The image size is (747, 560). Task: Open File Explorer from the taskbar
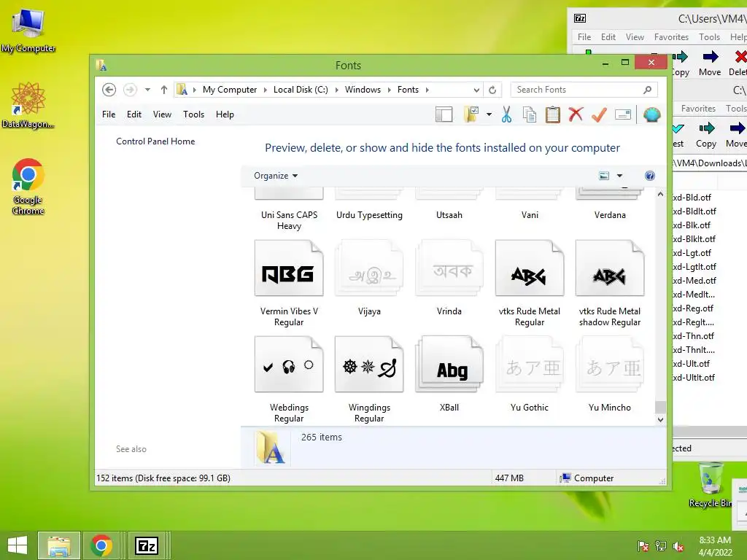tap(59, 545)
